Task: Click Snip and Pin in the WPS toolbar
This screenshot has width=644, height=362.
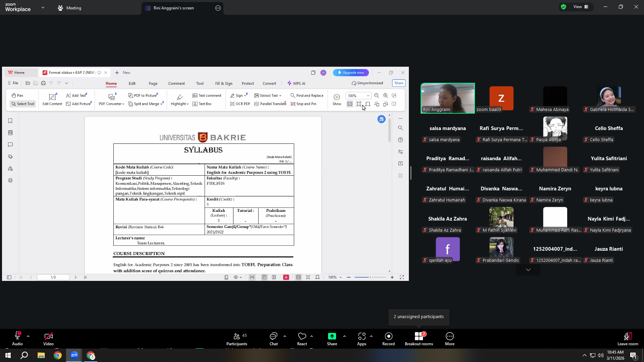Action: click(x=303, y=104)
